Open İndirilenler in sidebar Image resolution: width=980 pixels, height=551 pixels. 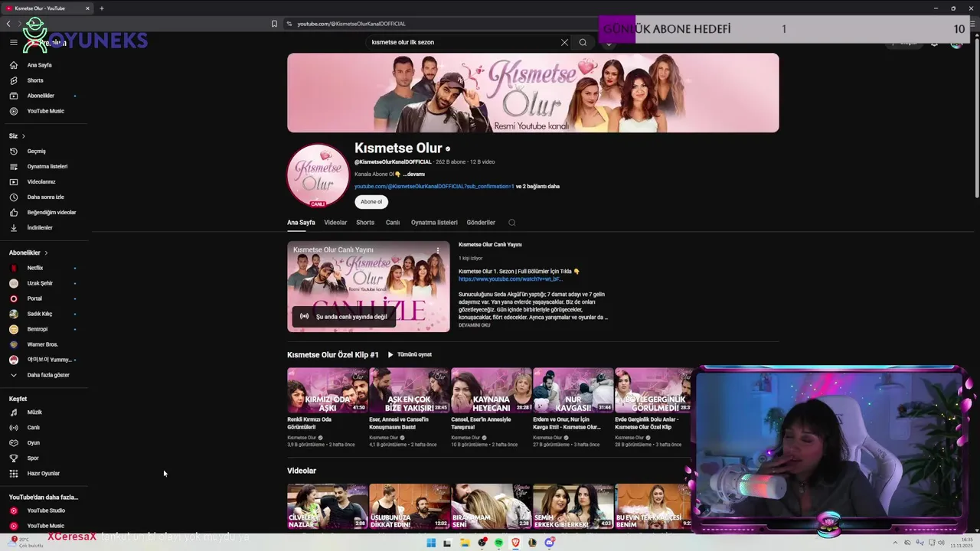click(x=44, y=228)
